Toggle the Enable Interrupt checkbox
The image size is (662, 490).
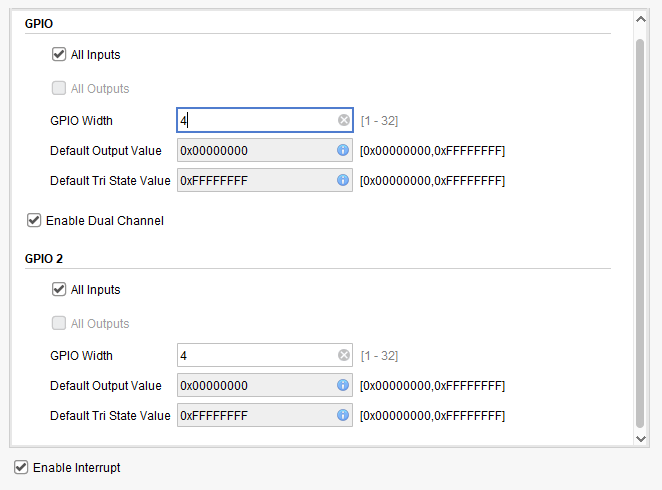(x=21, y=467)
